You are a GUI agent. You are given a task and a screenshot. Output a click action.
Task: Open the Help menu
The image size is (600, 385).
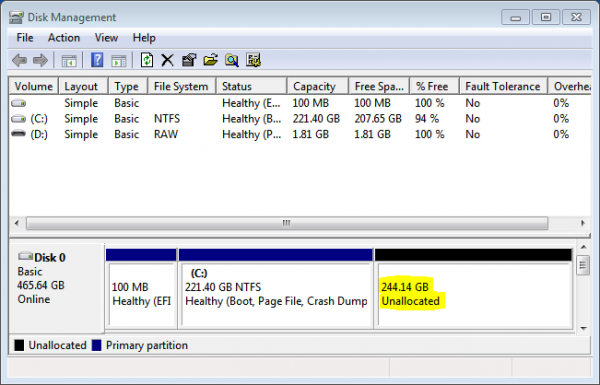tap(144, 38)
